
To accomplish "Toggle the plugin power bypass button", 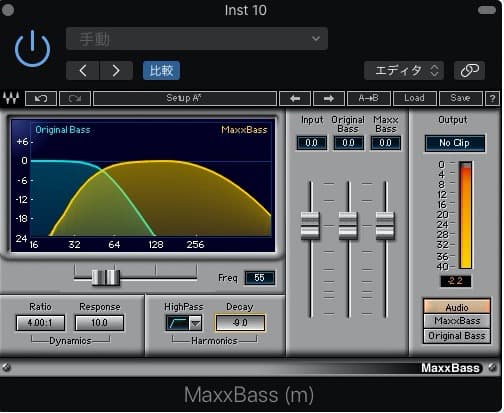I will tap(32, 48).
